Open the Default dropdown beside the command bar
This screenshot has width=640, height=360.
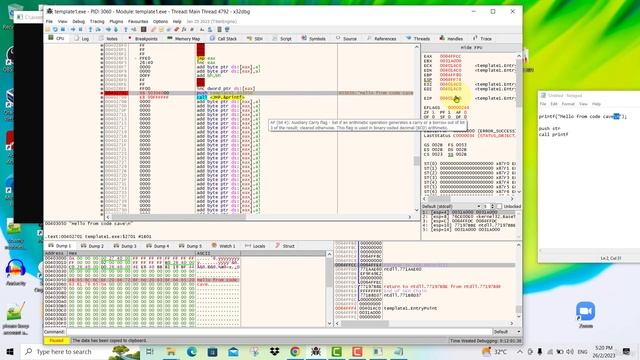point(507,332)
